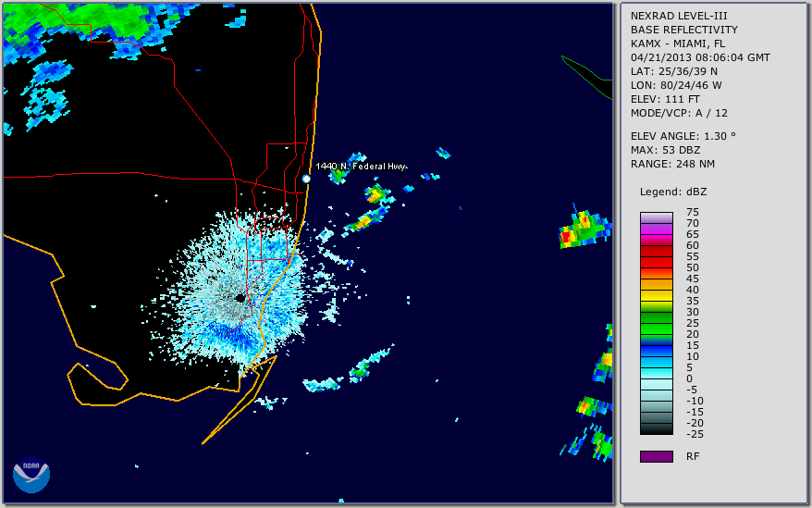Image resolution: width=812 pixels, height=508 pixels.
Task: Select 'RANGE: 248 NM' text
Action: pyautogui.click(x=672, y=164)
